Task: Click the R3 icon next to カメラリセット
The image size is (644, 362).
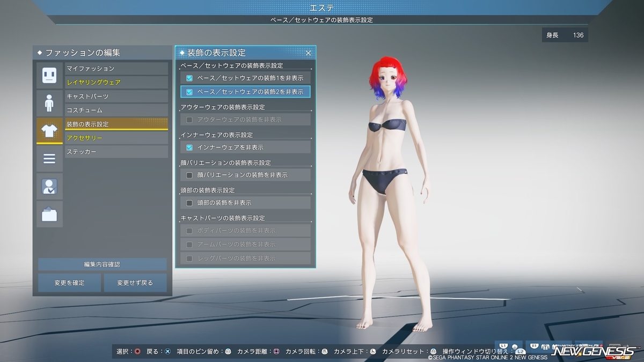Action: click(433, 351)
